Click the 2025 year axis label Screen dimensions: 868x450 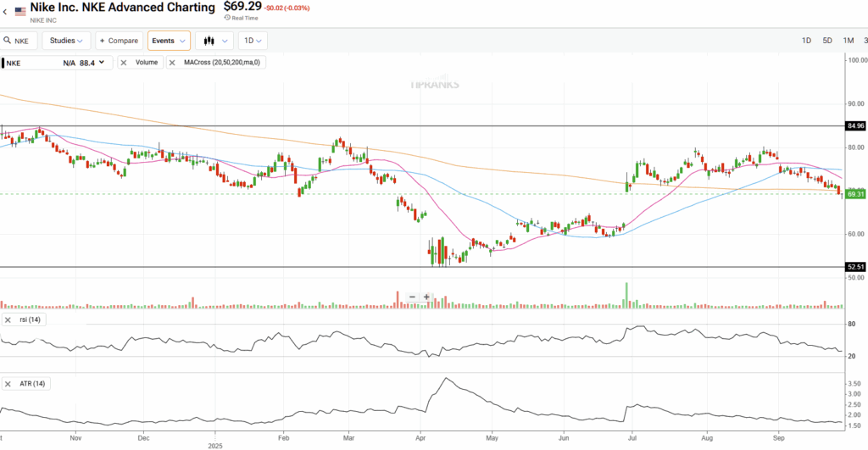point(215,446)
